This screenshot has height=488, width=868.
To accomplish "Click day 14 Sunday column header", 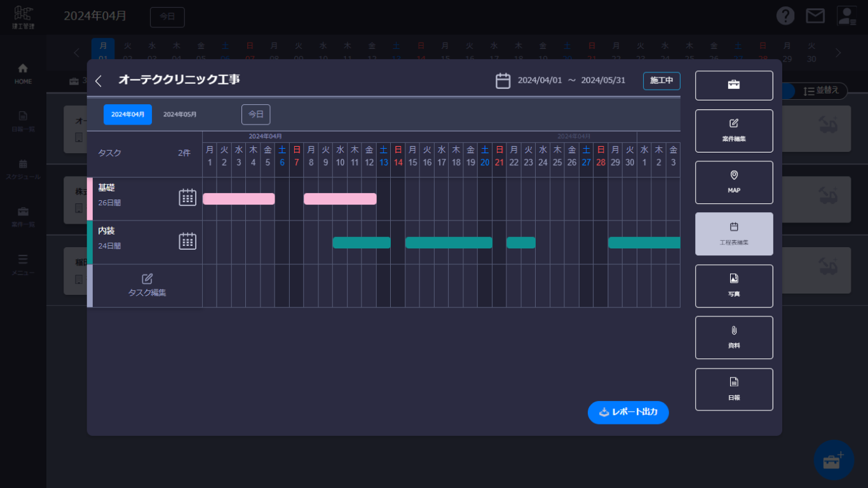I will [398, 156].
